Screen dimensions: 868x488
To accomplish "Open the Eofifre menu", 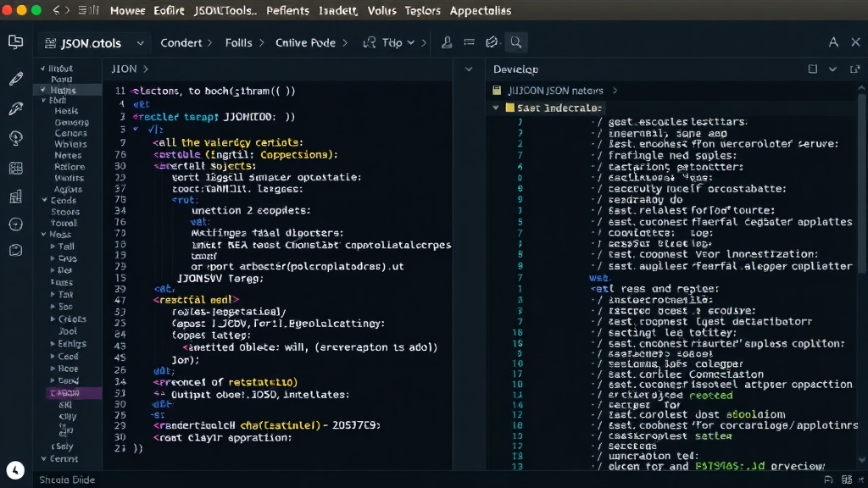I will [169, 10].
